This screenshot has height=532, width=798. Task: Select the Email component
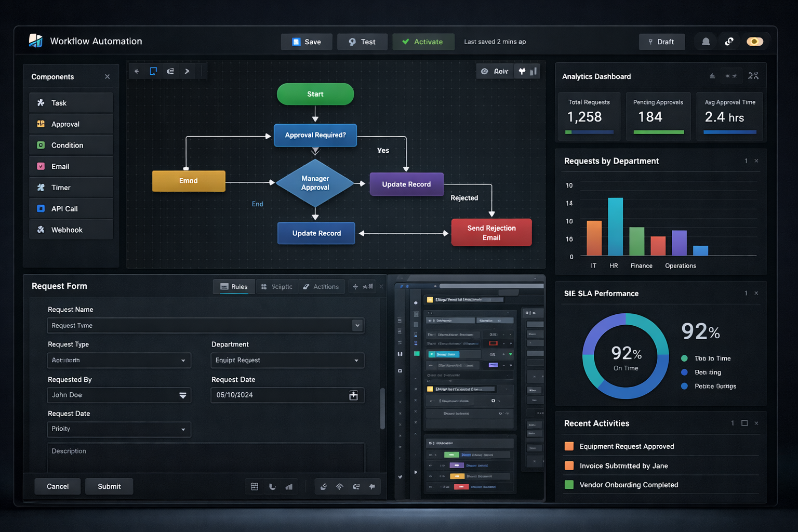(71, 166)
